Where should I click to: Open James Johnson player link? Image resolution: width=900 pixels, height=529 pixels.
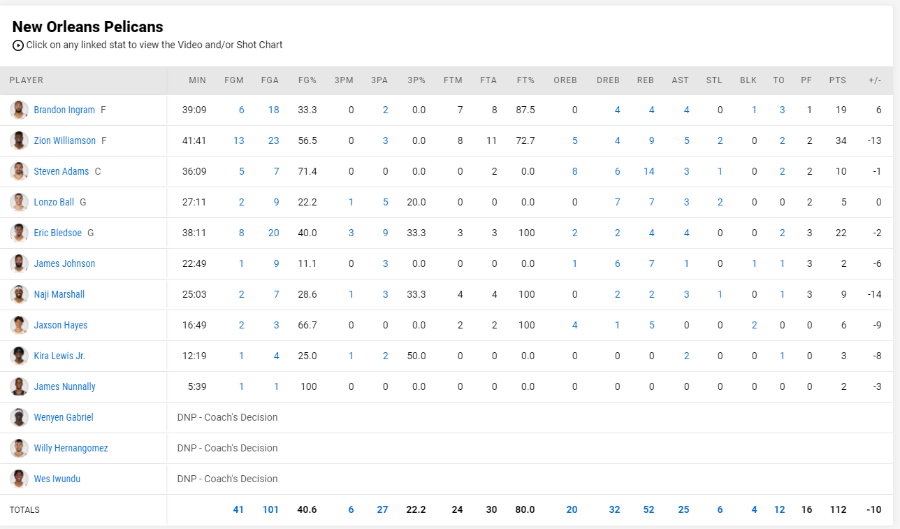(64, 263)
